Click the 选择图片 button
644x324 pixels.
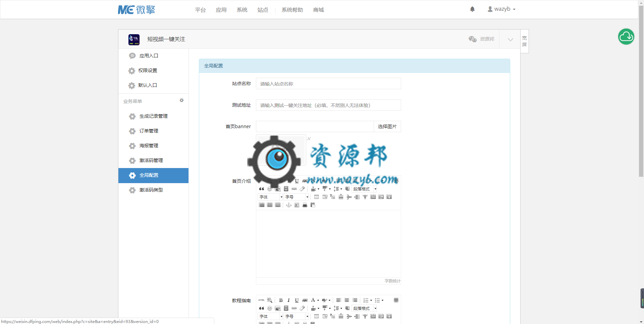[x=387, y=126]
